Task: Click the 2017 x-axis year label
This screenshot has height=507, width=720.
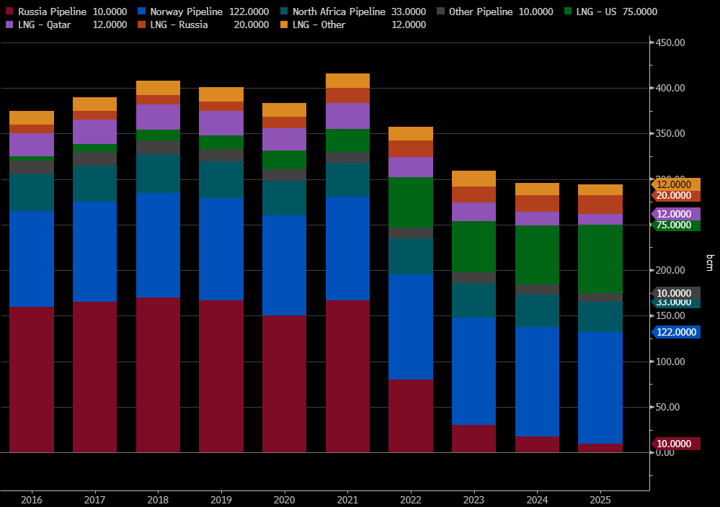Action: pyautogui.click(x=95, y=500)
